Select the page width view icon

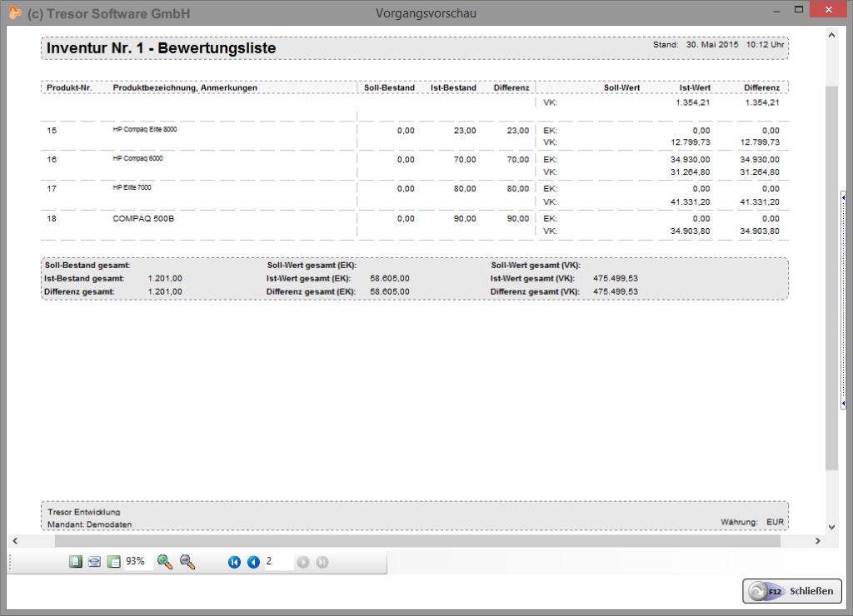coord(95,562)
